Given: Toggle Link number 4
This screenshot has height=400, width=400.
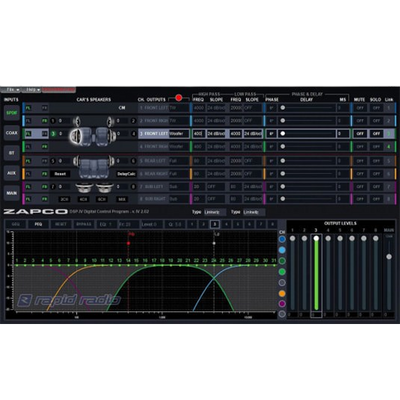Looking at the screenshot, I should 389,147.
